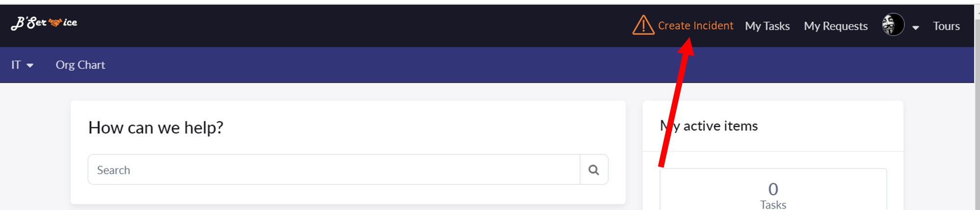Image resolution: width=980 pixels, height=210 pixels.
Task: Click the How can we help heading
Action: click(x=156, y=128)
